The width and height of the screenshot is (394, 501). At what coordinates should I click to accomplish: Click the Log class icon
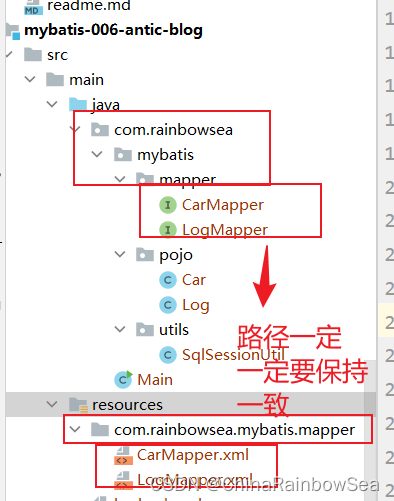pos(168,305)
